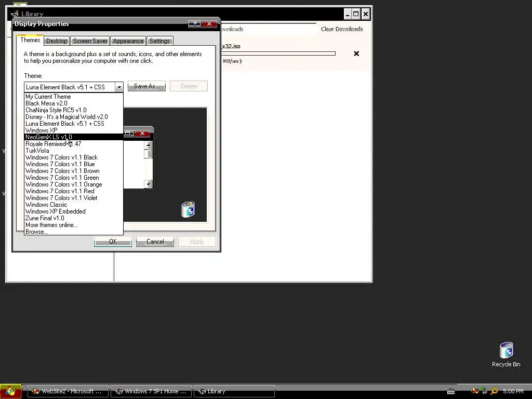
Task: Cancel the download with the X icon
Action: tap(356, 54)
